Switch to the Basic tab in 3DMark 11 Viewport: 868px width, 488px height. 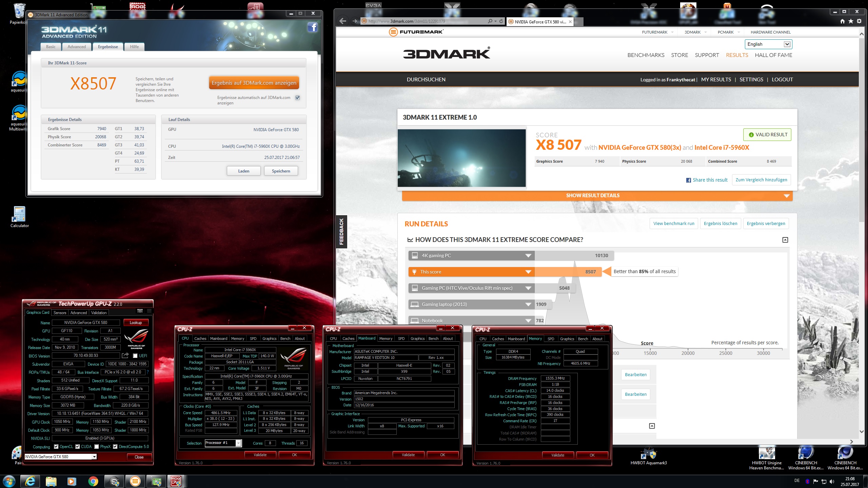pyautogui.click(x=51, y=47)
